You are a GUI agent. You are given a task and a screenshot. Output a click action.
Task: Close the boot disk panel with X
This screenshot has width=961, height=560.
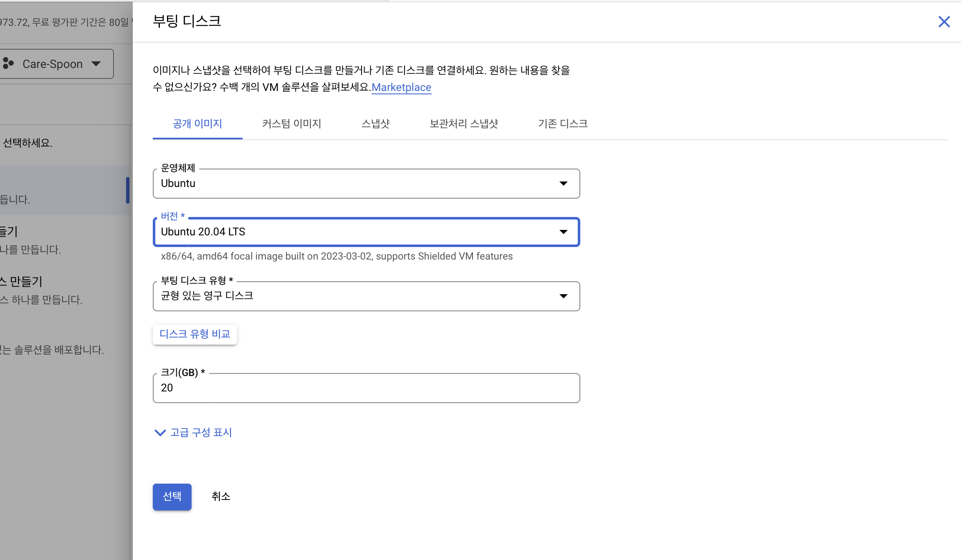(x=944, y=22)
